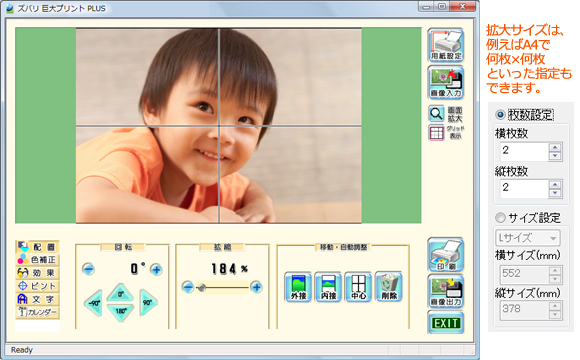Viewport: 580px width, 360px height.
Task: Increase 横枚数 with the up arrow
Action: 555,147
